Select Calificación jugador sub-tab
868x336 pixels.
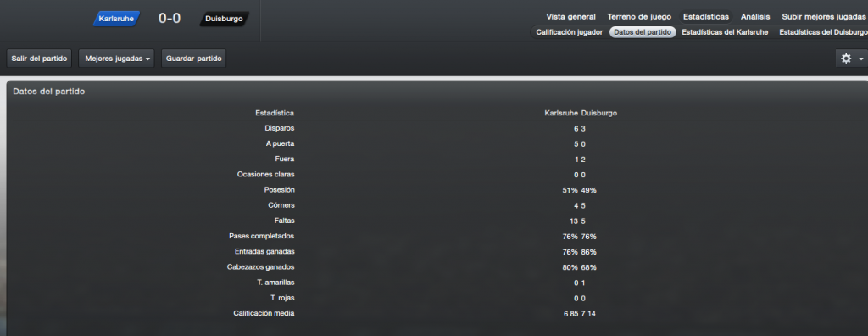(x=569, y=32)
